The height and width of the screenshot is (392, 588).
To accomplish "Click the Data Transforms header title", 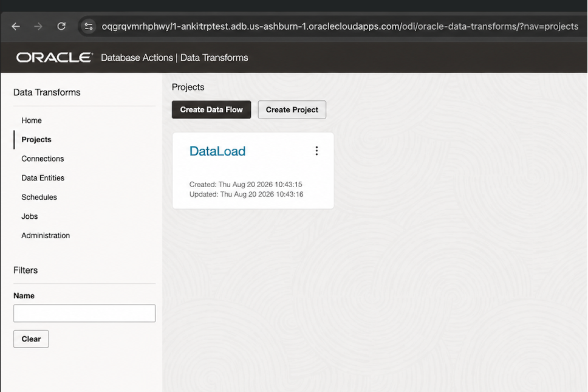I will pyautogui.click(x=214, y=58).
